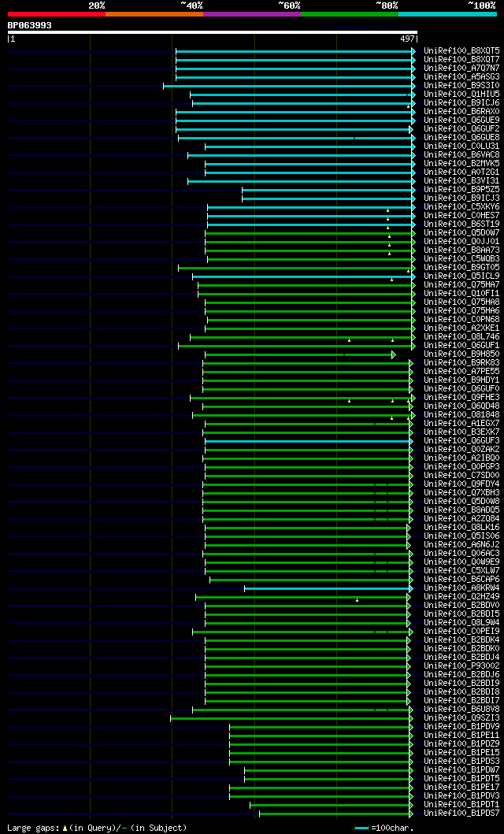Click the white query ruler bar under BP063993
Screen dimensions: 504x834
tap(213, 32)
